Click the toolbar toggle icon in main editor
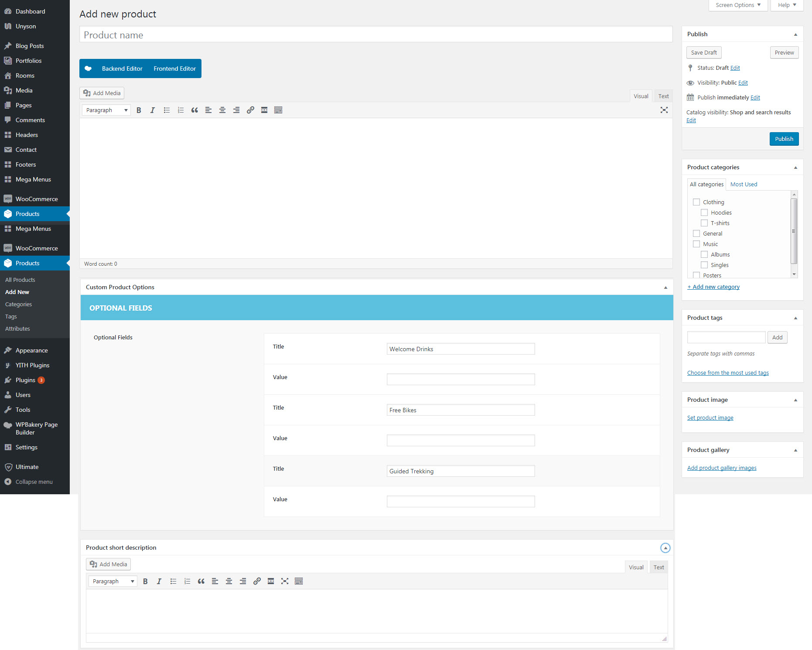Viewport: 812px width, 650px height. tap(278, 110)
